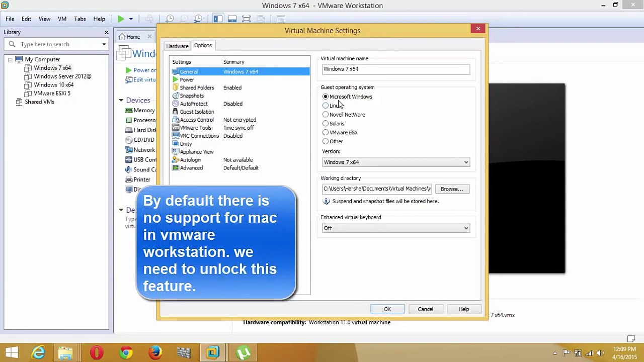Click the virtual machine name text field
Image resolution: width=644 pixels, height=362 pixels.
(396, 69)
